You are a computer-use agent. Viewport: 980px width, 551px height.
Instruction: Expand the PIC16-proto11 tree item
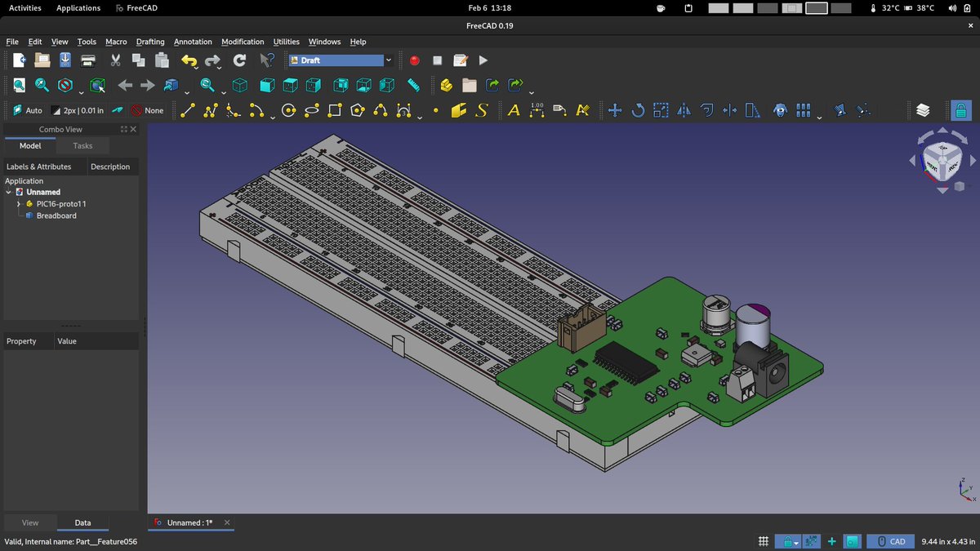[18, 203]
